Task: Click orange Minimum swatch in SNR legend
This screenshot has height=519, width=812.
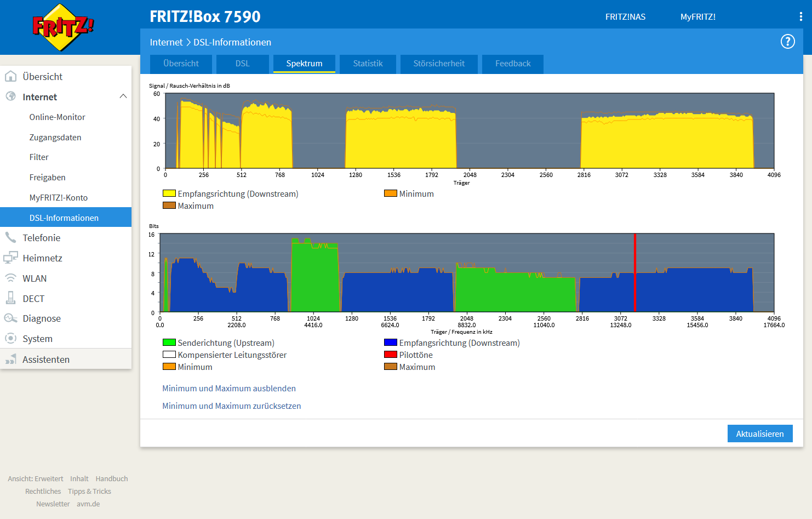Action: tap(390, 193)
